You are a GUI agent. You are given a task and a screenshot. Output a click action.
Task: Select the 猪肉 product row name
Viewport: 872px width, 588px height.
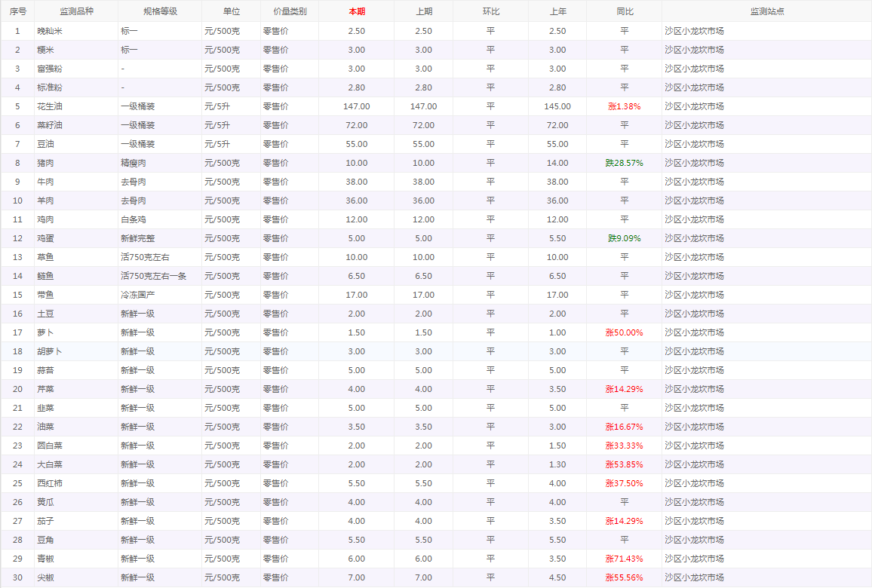[x=46, y=163]
